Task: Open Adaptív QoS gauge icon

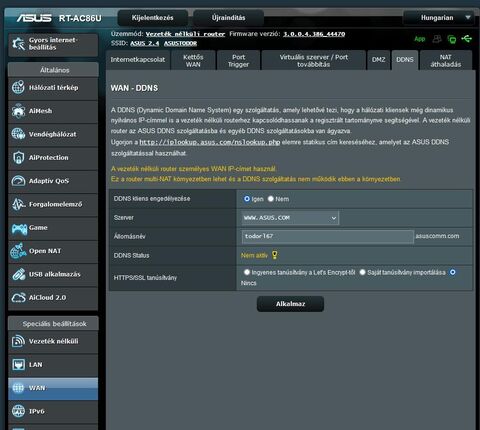Action: pos(18,181)
